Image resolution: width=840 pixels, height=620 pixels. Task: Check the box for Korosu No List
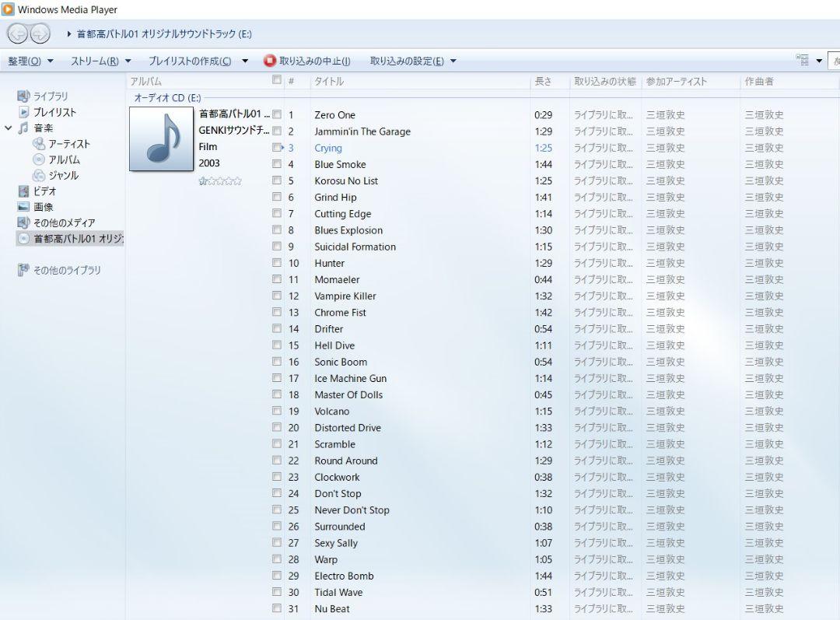(x=276, y=180)
